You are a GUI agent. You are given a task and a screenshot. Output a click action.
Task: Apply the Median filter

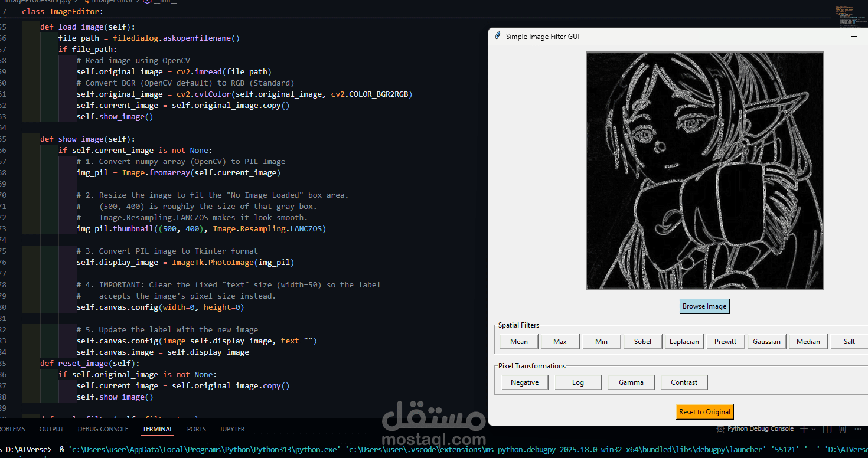tap(808, 342)
